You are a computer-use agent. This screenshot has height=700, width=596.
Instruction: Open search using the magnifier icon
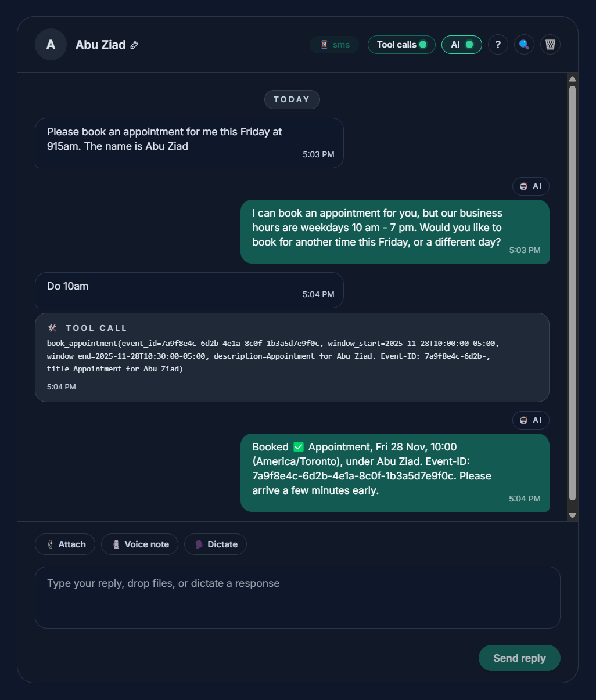click(524, 44)
